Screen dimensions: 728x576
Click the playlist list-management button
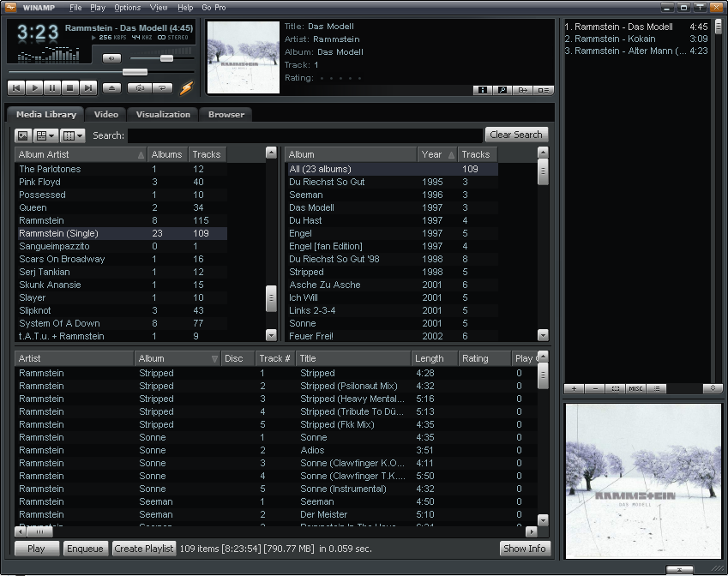(x=657, y=388)
